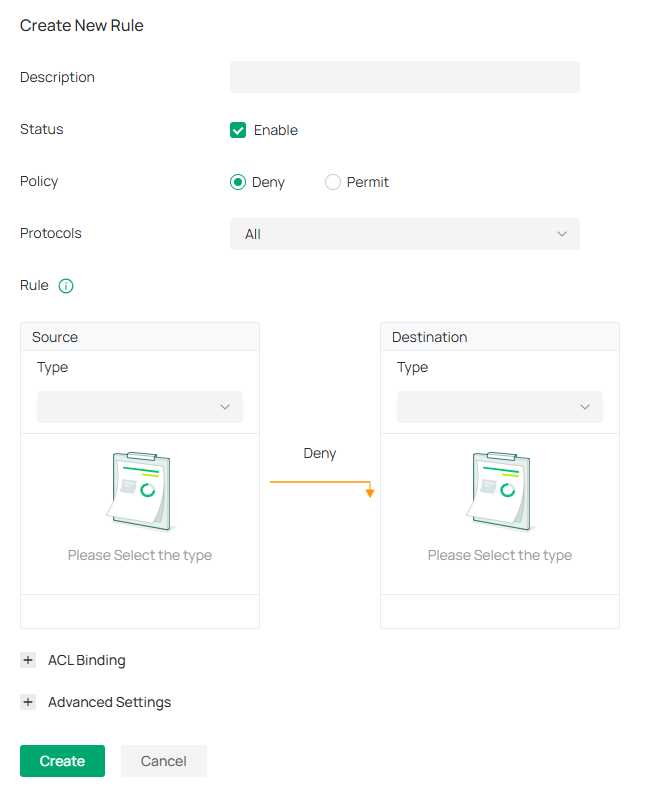Focus the Description text field
The width and height of the screenshot is (672, 786).
404,77
